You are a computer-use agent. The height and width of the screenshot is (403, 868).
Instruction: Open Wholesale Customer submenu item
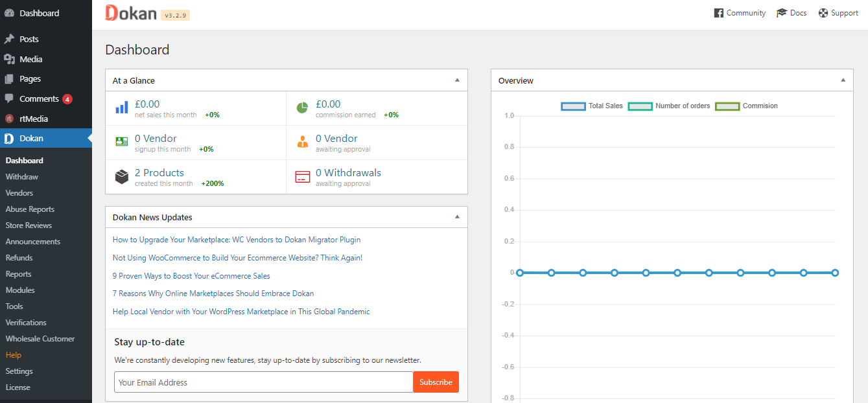40,339
